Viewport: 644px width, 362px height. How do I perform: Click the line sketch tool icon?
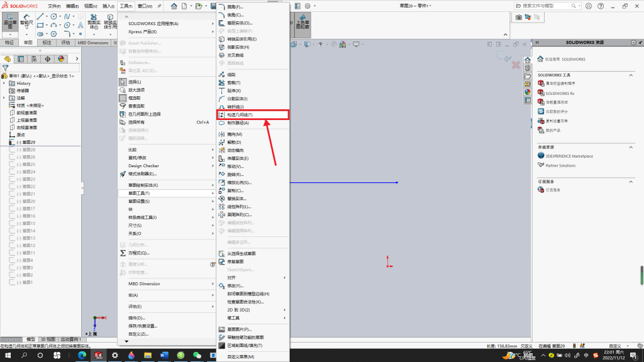click(x=40, y=16)
